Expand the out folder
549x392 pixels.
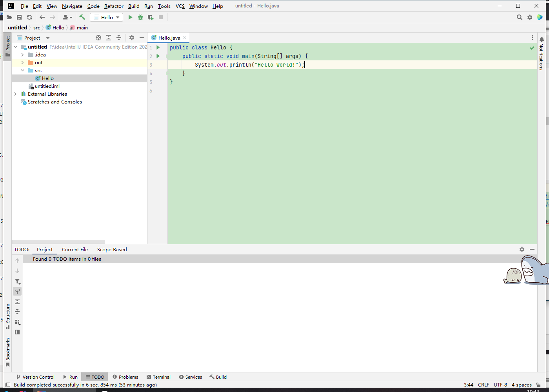point(22,62)
